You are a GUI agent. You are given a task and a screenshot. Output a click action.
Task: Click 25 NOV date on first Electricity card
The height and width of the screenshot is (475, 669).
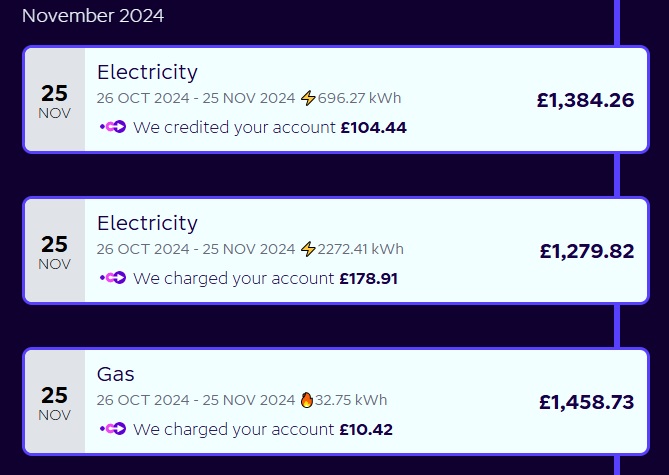pos(55,101)
